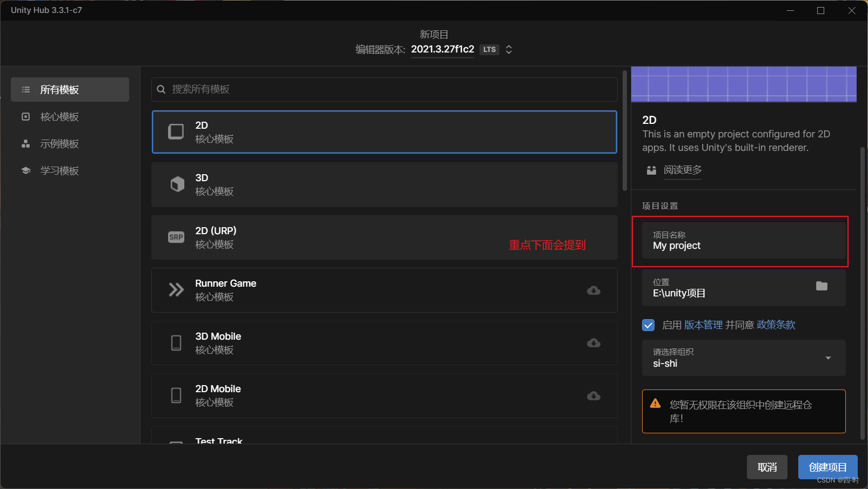Viewport: 868px width, 489px height.
Task: Maximize the Unity Hub window
Action: click(820, 10)
